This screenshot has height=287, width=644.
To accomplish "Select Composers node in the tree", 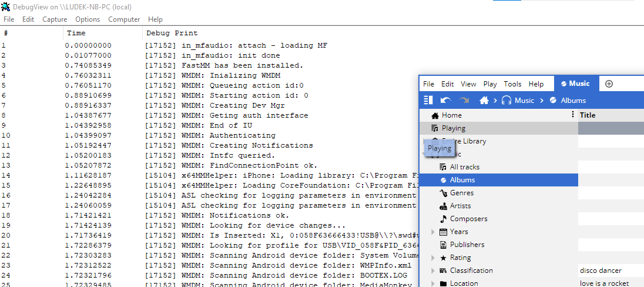I will coord(468,219).
